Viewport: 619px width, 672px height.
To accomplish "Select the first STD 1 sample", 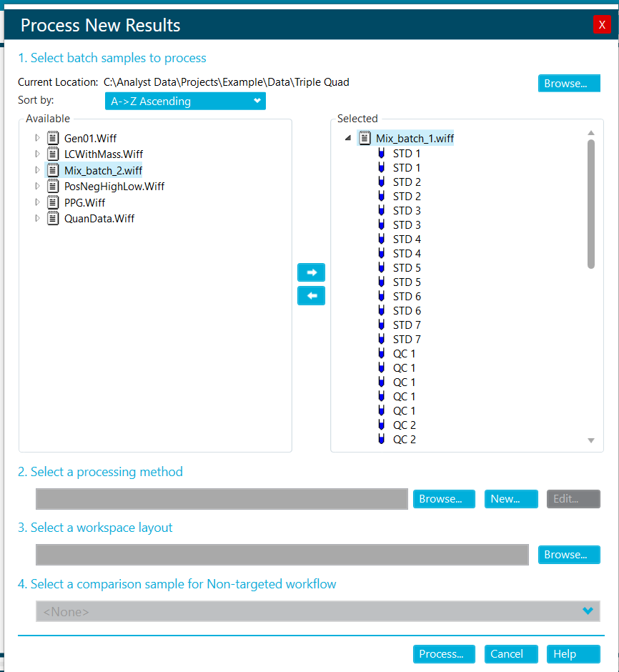I will point(407,154).
